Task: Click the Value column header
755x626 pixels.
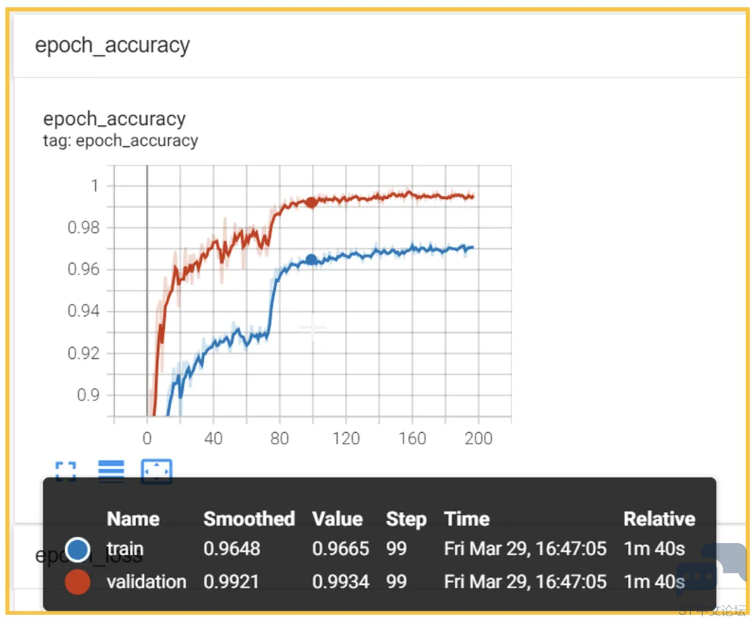Action: (x=338, y=519)
